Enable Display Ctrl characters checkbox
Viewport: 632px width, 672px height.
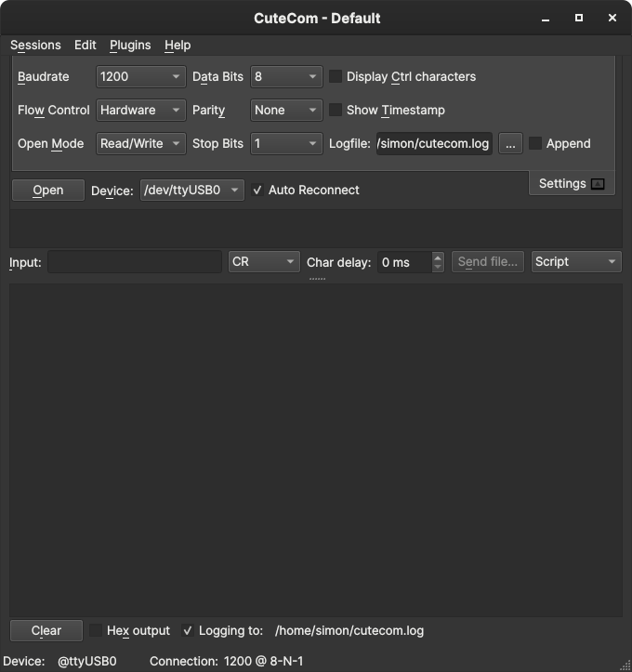point(336,76)
